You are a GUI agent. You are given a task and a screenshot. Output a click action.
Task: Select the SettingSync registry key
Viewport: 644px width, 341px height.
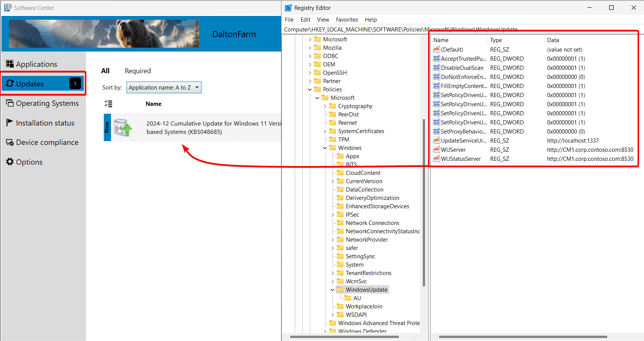coord(360,256)
